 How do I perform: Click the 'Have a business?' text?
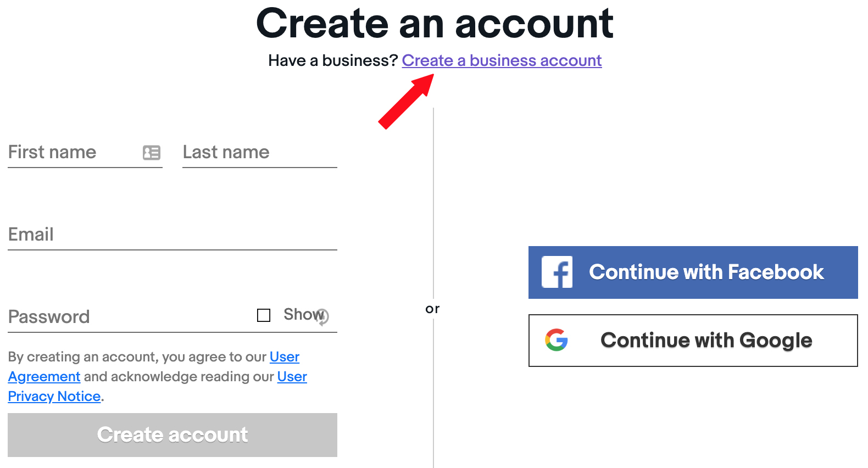333,60
